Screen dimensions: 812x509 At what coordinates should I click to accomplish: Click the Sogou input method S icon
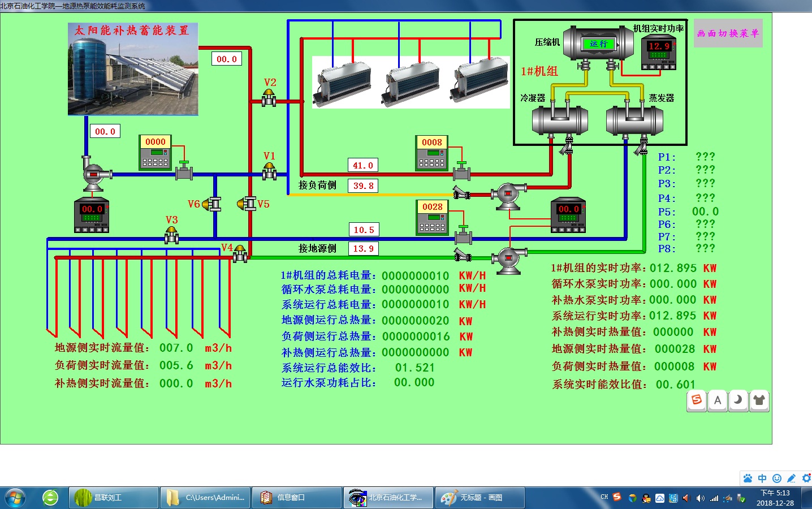697,400
